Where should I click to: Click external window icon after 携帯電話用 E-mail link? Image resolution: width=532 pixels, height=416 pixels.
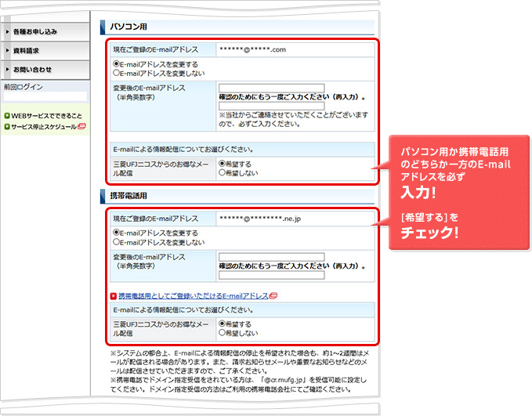click(273, 296)
